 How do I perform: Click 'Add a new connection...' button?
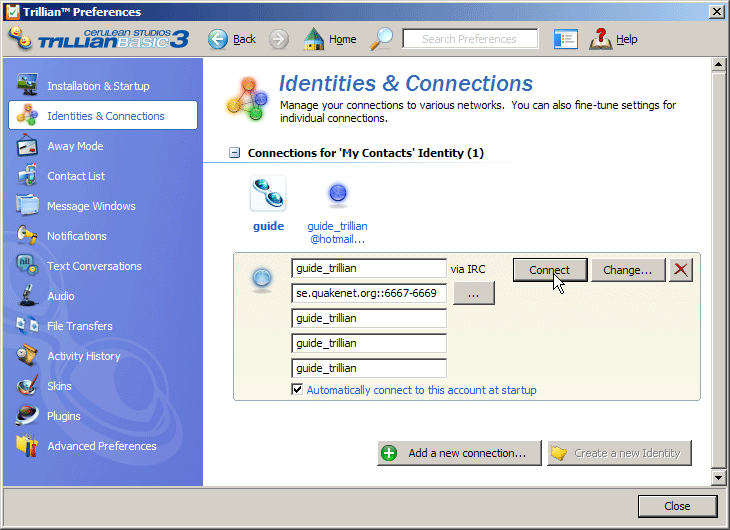point(460,453)
